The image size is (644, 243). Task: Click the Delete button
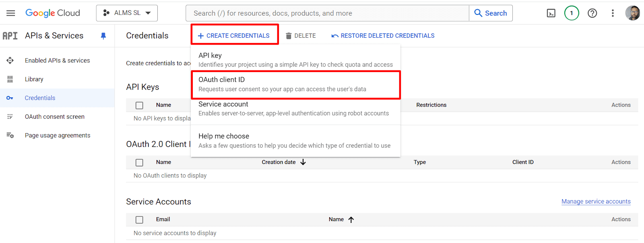pyautogui.click(x=301, y=36)
